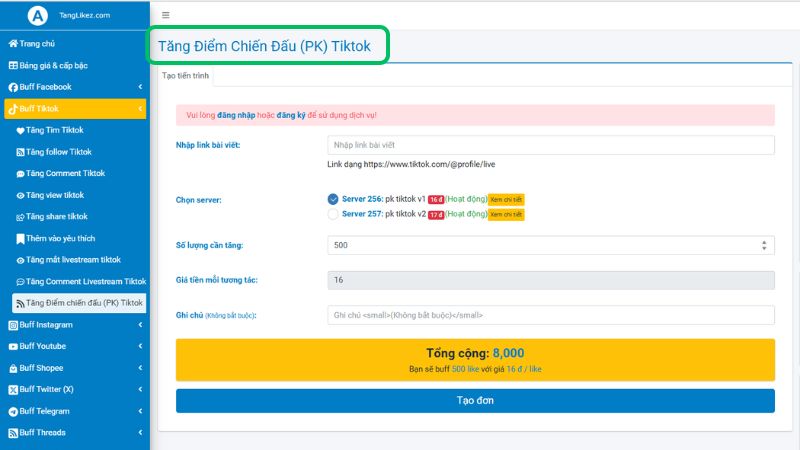Click the 17 đ price badge on Server 257
The height and width of the screenshot is (450, 800).
pos(436,215)
